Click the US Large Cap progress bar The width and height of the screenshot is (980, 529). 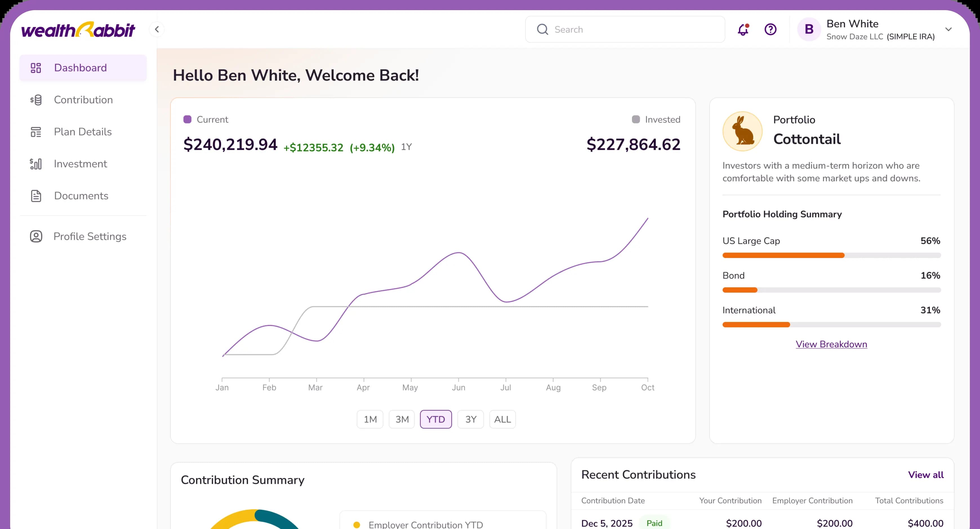(832, 255)
